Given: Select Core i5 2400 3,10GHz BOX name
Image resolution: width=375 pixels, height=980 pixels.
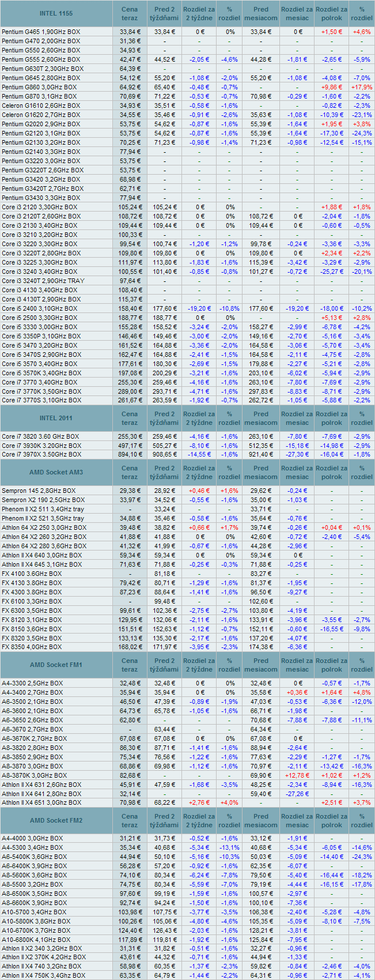Looking at the screenshot, I should [39, 308].
